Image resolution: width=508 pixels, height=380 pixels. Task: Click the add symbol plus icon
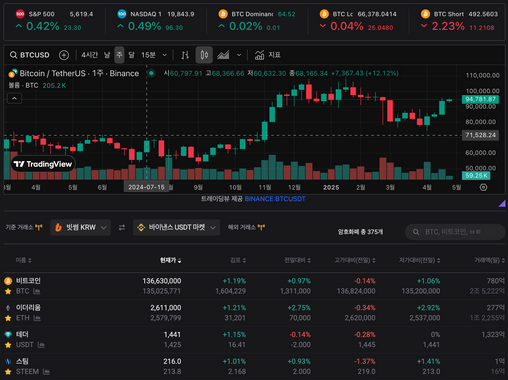pyautogui.click(x=64, y=55)
